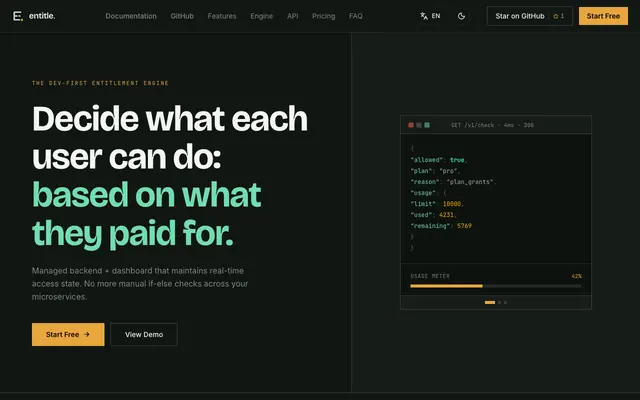Click the "limit": 10000 line
The image size is (640, 400).
[x=437, y=204]
